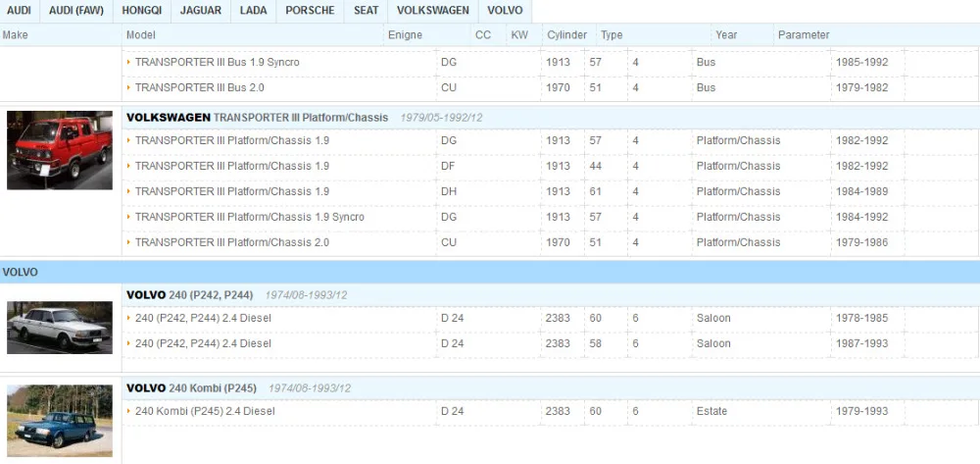Click the arrow bullet beside Platform/Chassis 1.9 Syncro
The height and width of the screenshot is (464, 980).
(128, 217)
